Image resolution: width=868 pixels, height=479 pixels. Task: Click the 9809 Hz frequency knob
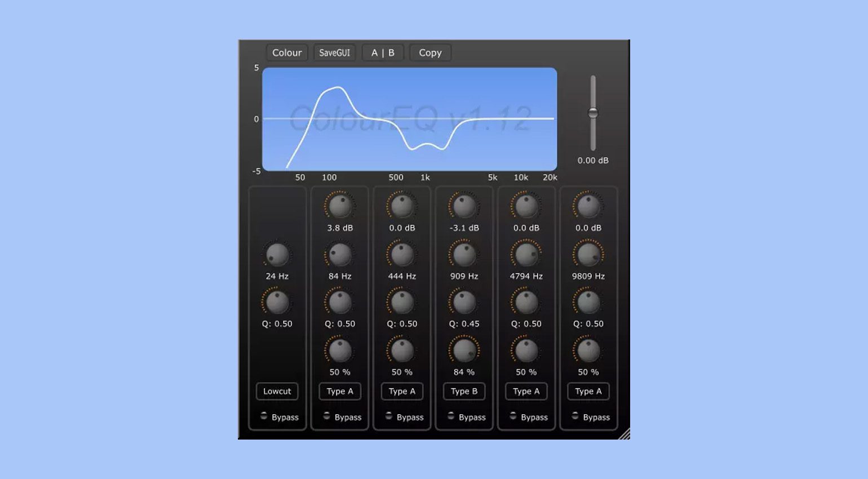tap(588, 255)
